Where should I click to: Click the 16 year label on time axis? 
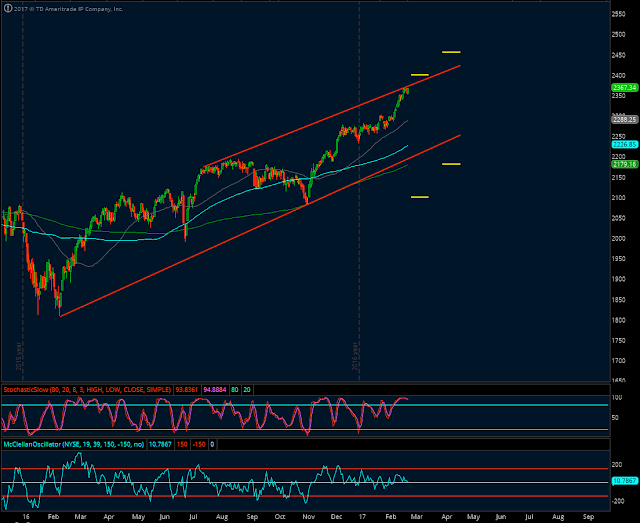(26, 517)
